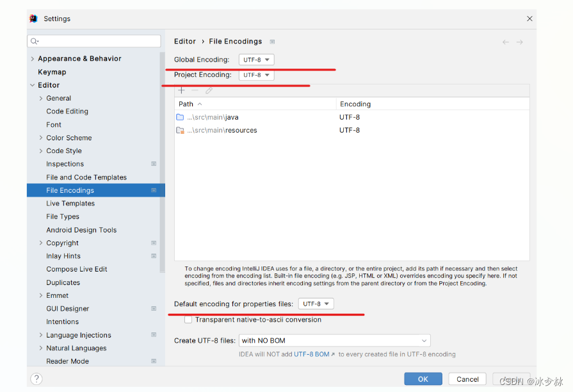Enable Transparent native-to-ascii conversion

click(x=189, y=319)
